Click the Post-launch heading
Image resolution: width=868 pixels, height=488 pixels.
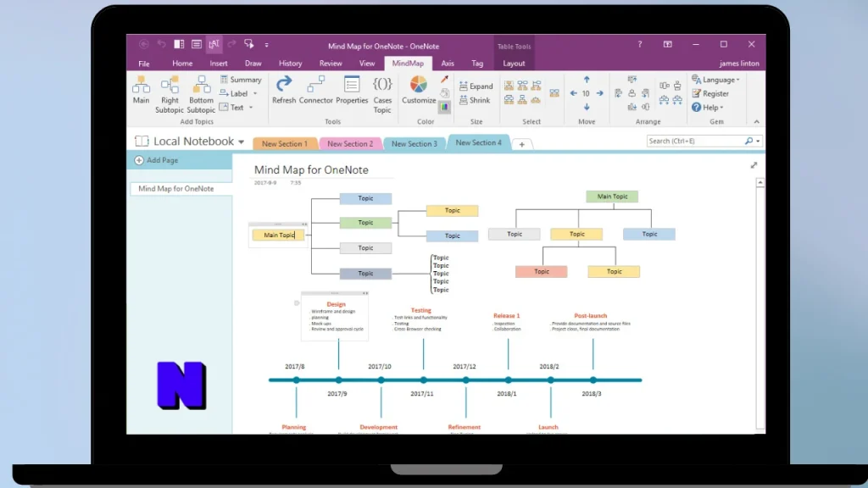tap(591, 316)
